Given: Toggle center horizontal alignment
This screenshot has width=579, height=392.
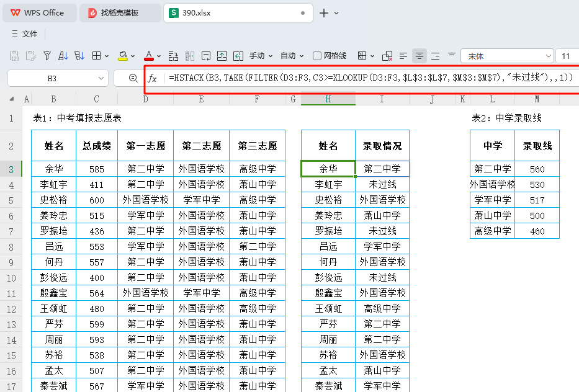Looking at the screenshot, I should 419,56.
